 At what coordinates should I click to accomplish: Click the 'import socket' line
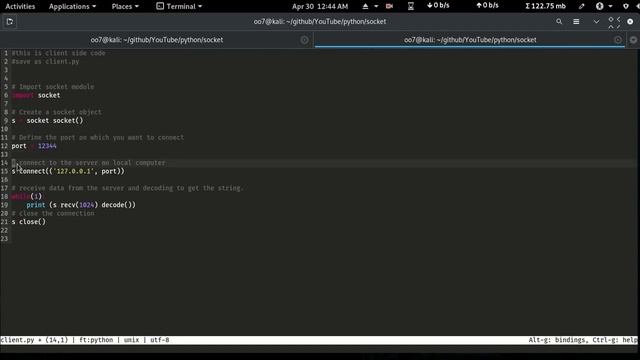tap(36, 95)
